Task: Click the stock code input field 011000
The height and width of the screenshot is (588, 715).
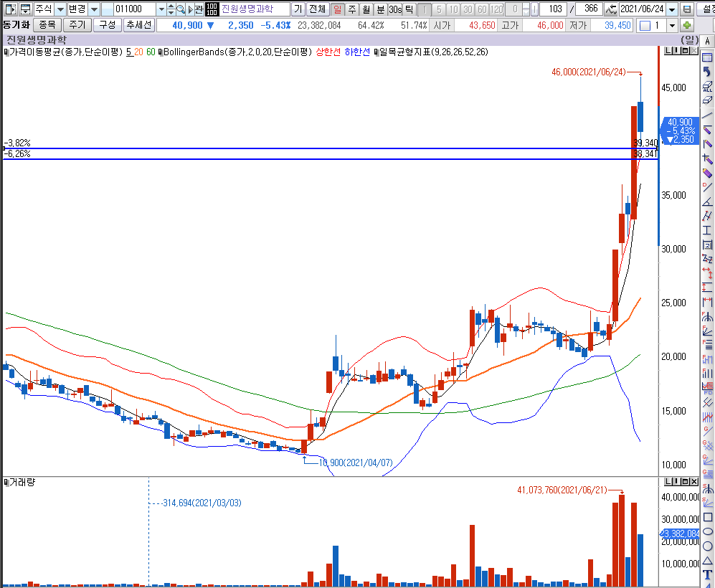Action: click(135, 9)
